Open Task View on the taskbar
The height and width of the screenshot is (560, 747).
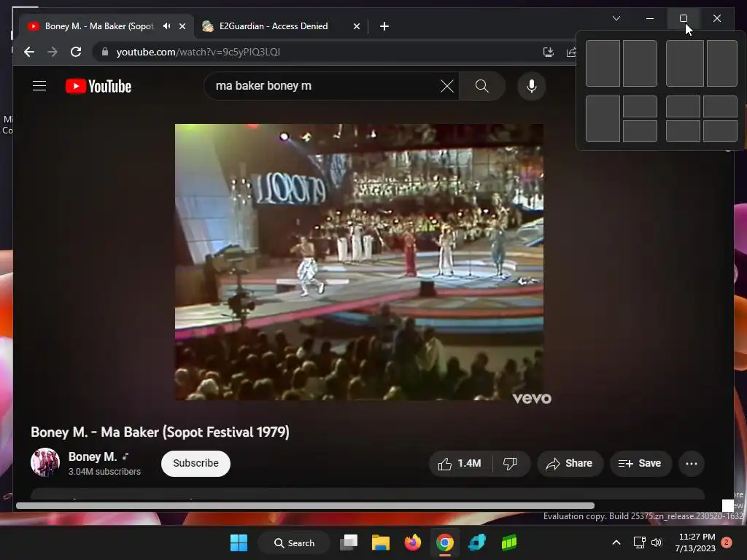[349, 542]
